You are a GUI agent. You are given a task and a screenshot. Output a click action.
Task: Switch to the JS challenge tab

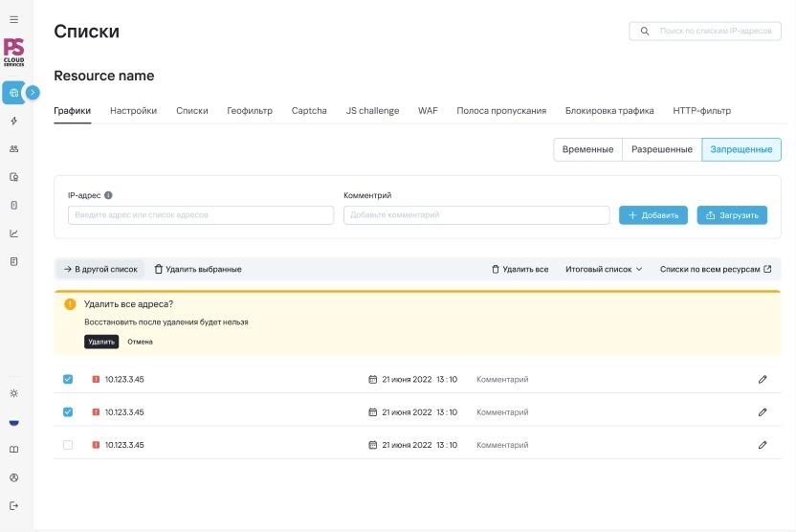coord(372,111)
